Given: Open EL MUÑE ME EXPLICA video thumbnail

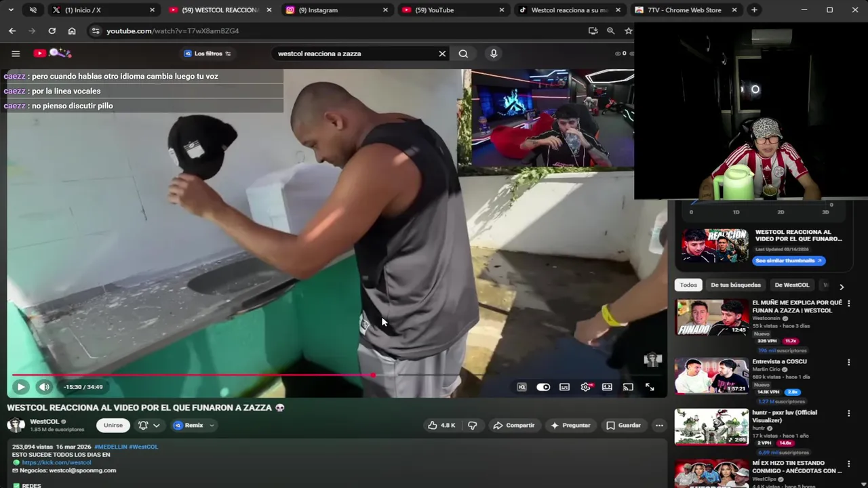Looking at the screenshot, I should click(711, 318).
